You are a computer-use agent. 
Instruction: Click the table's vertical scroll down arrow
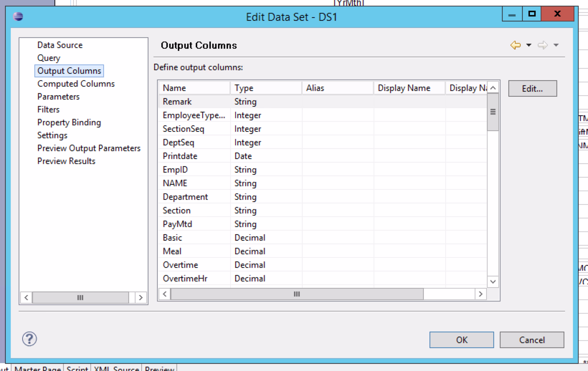(x=493, y=281)
